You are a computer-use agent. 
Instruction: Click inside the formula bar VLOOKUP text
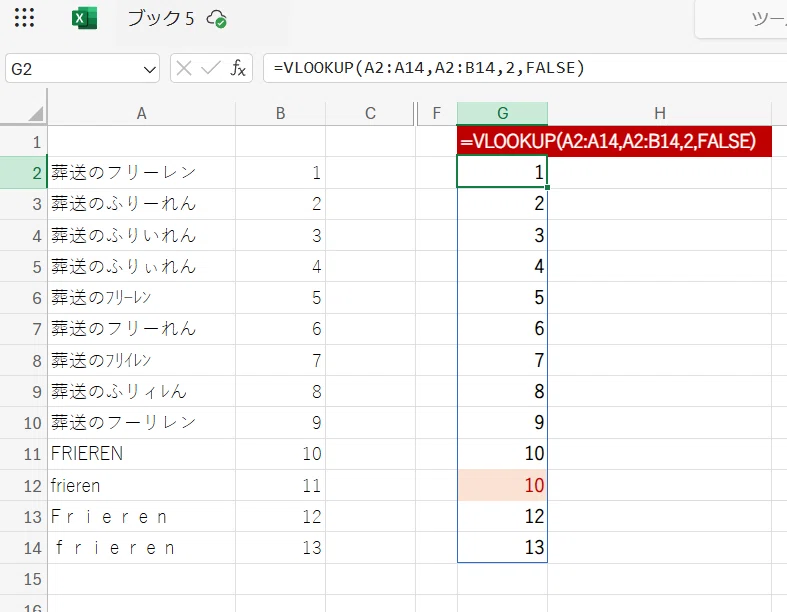point(429,68)
